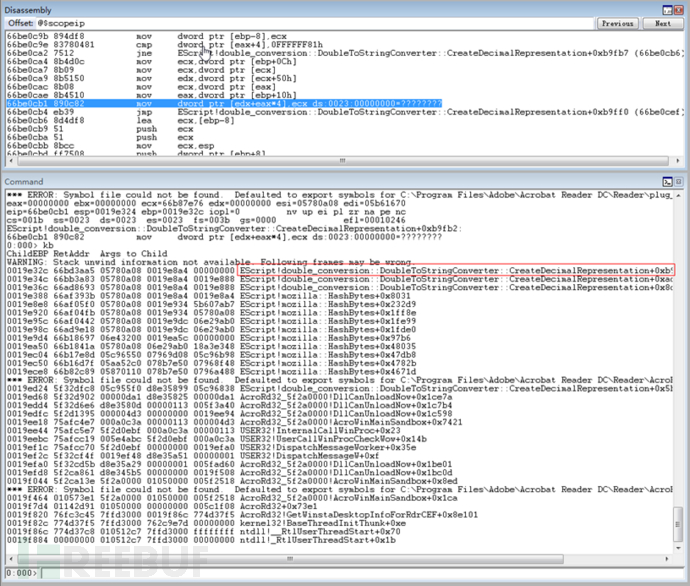Click the Command horizontal scrollbar thumb
This screenshot has width=690, height=586.
[290, 559]
